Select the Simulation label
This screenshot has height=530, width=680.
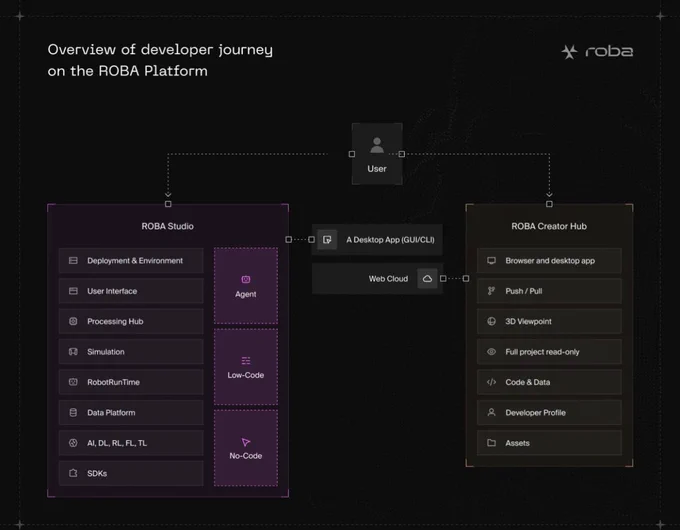[x=105, y=352]
